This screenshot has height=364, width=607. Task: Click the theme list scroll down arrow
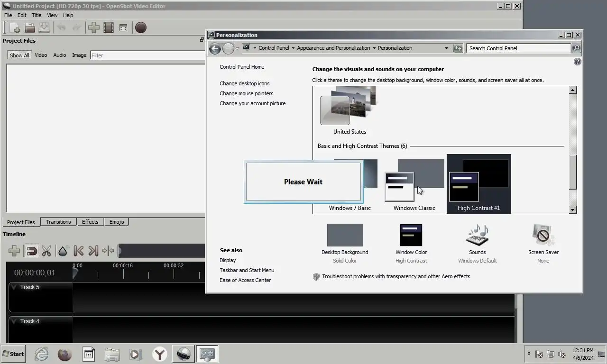[x=573, y=209]
